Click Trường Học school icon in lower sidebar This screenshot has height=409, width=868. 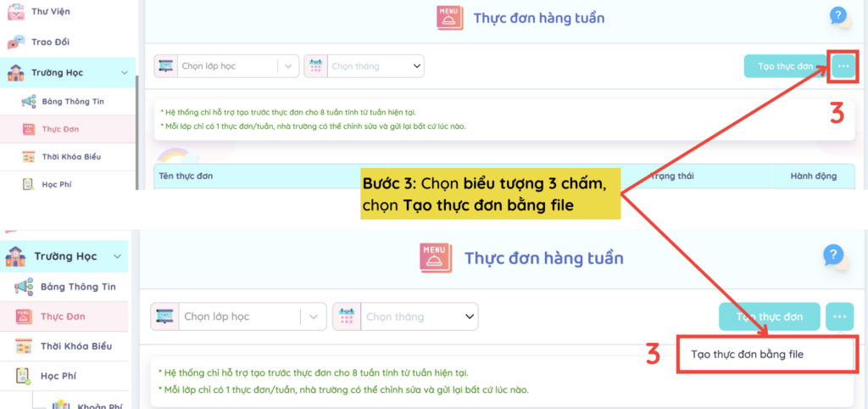pos(16,256)
